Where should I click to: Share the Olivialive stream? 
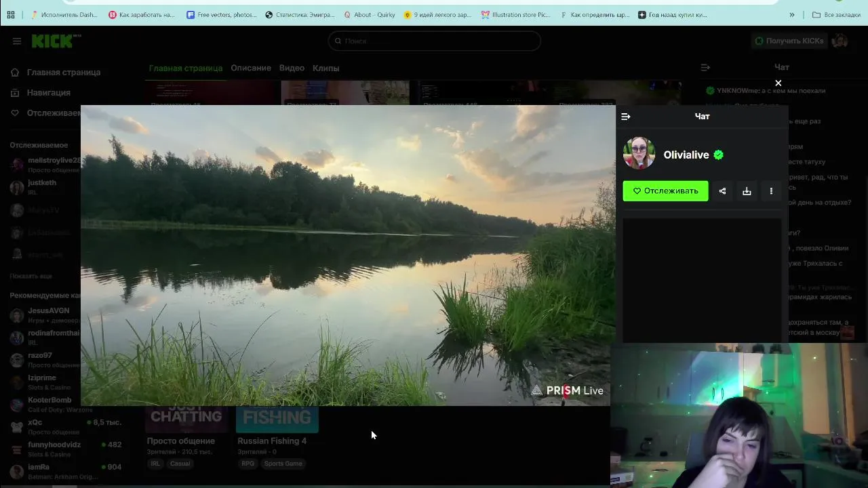(x=722, y=191)
